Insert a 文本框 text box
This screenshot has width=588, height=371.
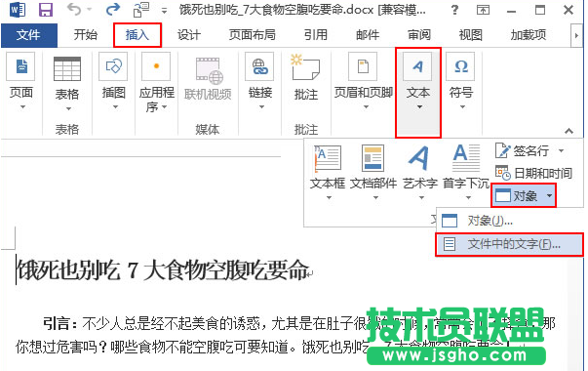coord(328,173)
